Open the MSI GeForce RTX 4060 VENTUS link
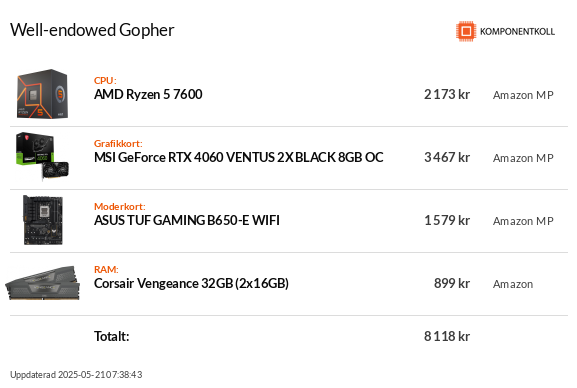The width and height of the screenshot is (577, 388). click(x=238, y=158)
